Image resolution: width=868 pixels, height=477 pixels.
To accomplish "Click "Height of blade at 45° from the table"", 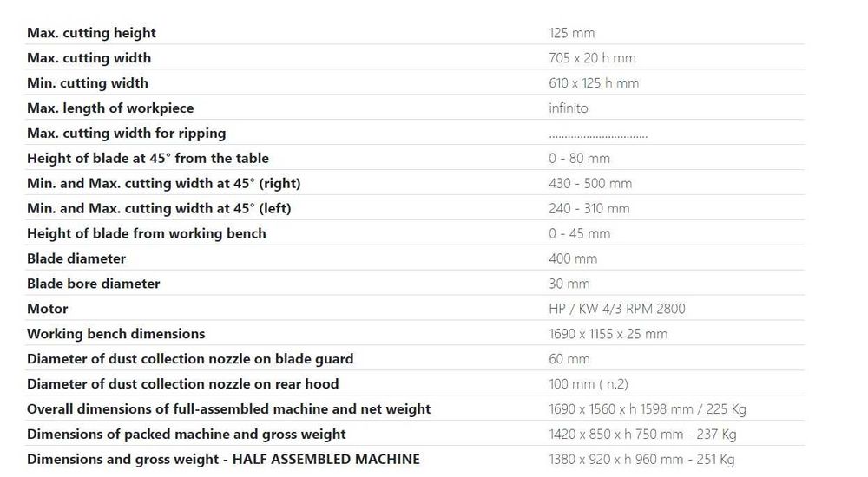I will (x=148, y=159).
